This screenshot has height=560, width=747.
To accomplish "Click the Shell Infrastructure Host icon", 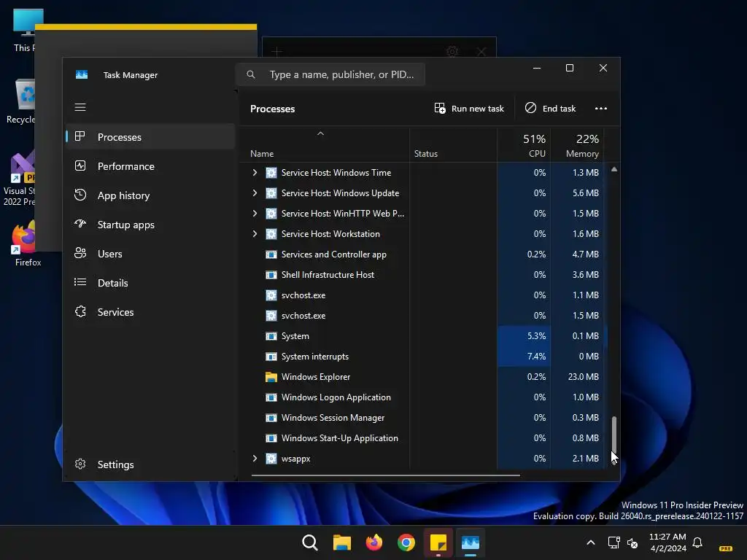I will click(271, 275).
